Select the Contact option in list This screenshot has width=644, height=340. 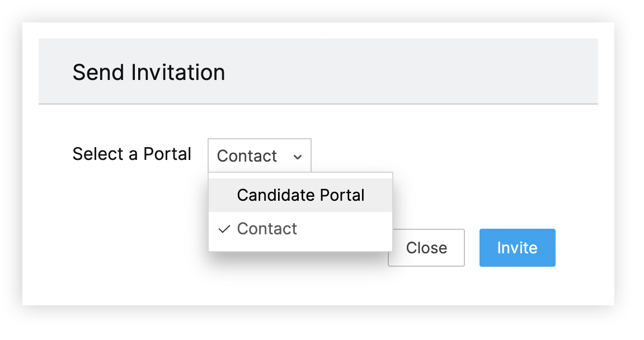tap(267, 229)
